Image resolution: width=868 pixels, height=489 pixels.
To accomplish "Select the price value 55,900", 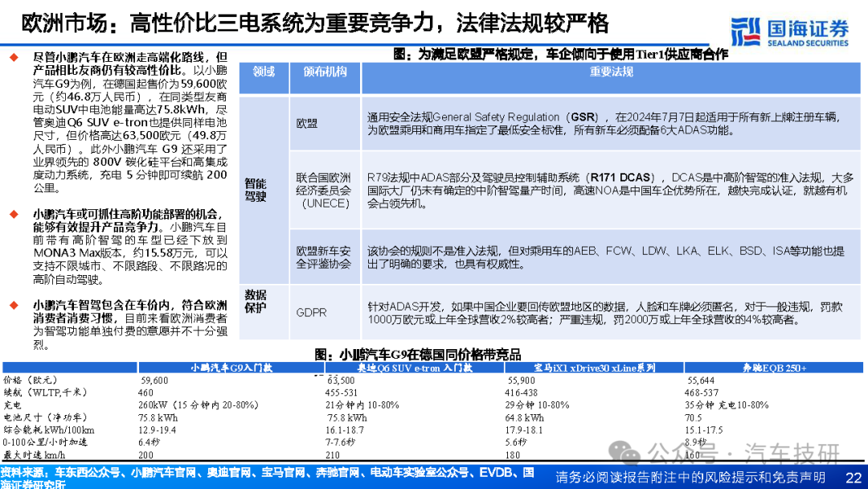I will pos(522,380).
